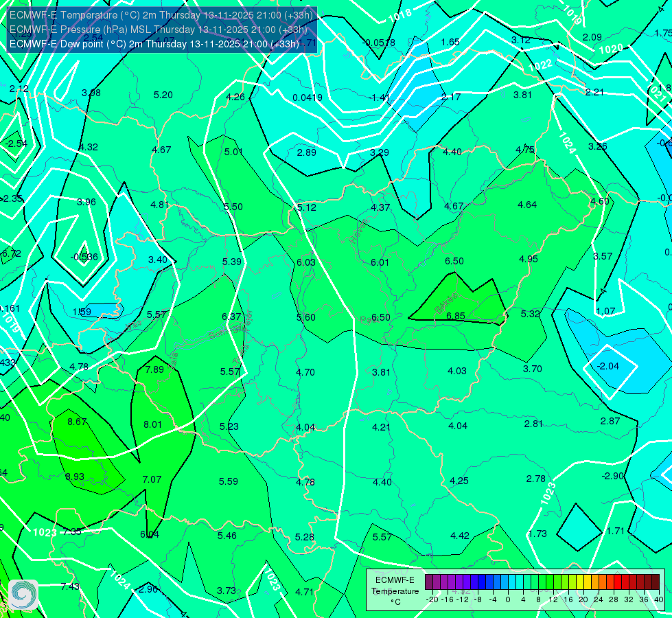The width and height of the screenshot is (672, 618).
Task: Click the dark red legend swatch above 40
Action: pos(656,582)
